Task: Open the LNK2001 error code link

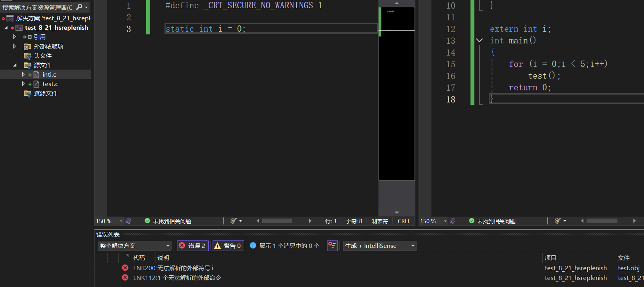Action: pyautogui.click(x=144, y=268)
